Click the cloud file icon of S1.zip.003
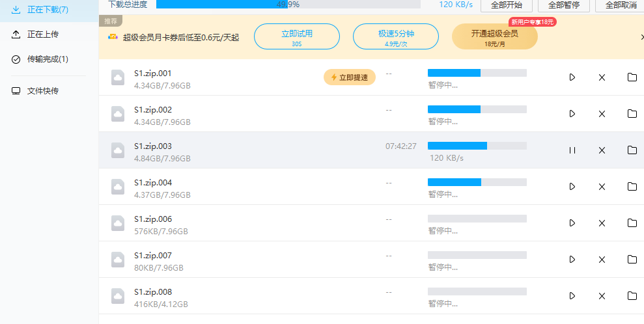 (118, 150)
